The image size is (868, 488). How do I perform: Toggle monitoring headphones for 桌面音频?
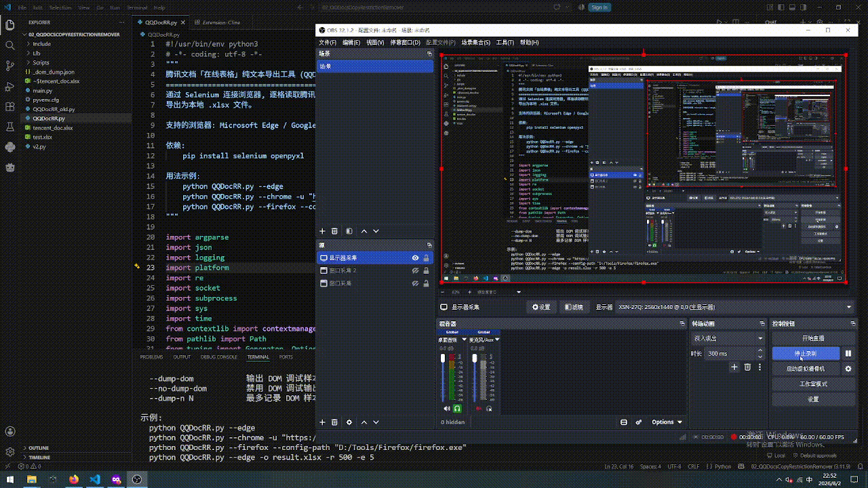457,409
